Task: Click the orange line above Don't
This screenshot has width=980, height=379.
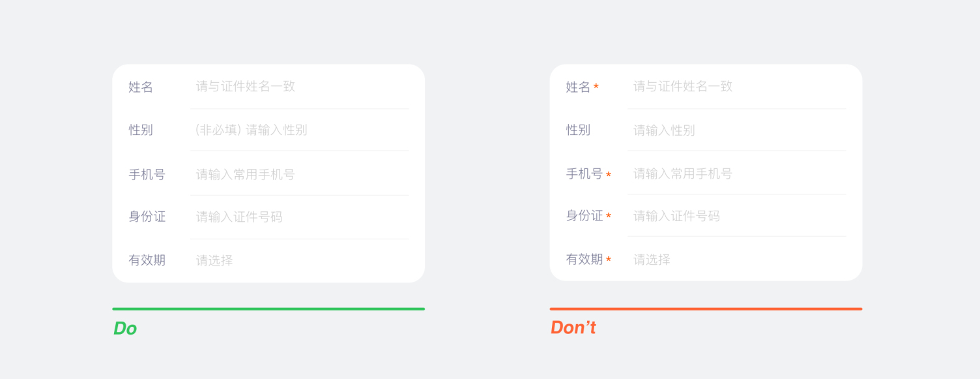Action: point(706,309)
